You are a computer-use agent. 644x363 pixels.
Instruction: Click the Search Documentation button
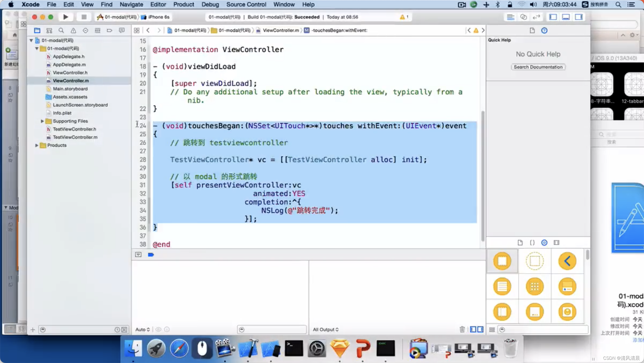pos(538,67)
